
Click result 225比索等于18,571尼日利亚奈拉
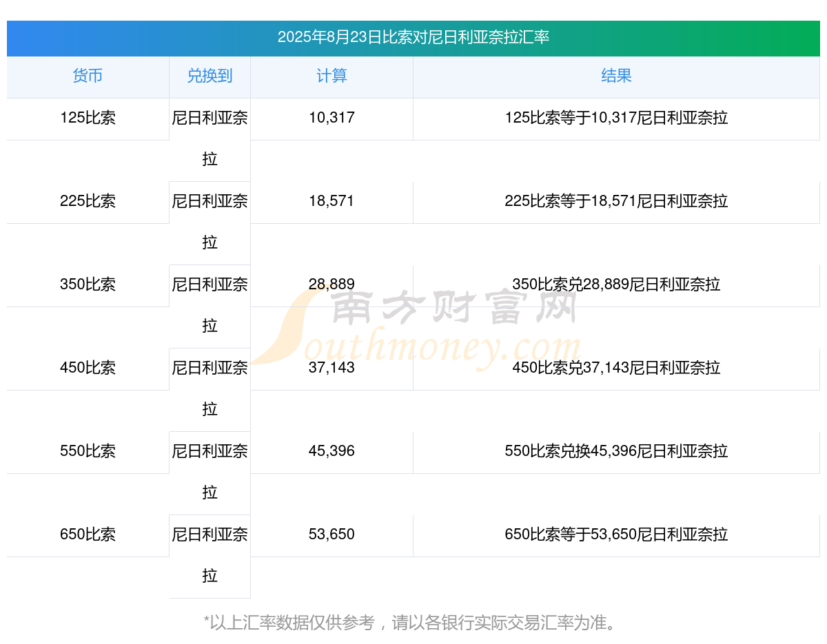tap(616, 201)
